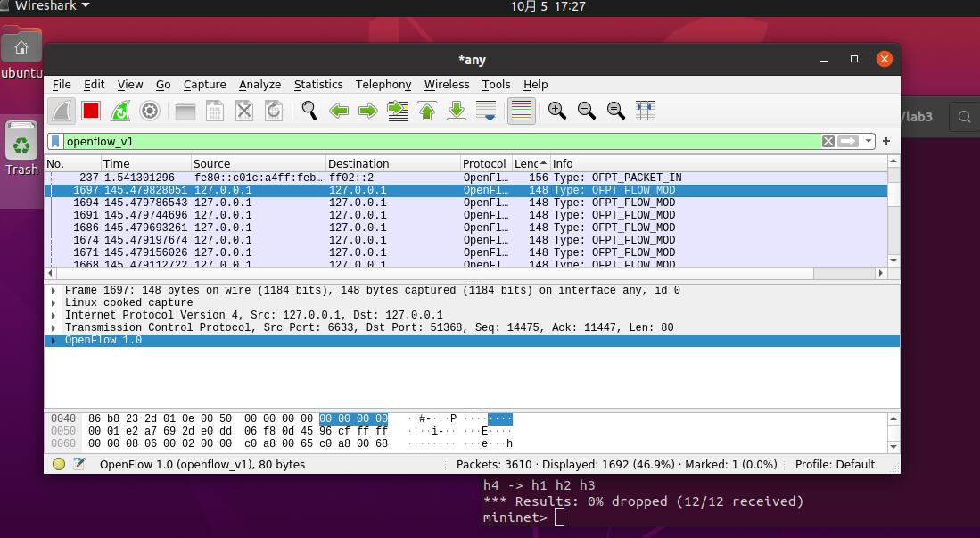Screen dimensions: 980x538
Task: Sort packets by Info column
Action: [x=718, y=164]
